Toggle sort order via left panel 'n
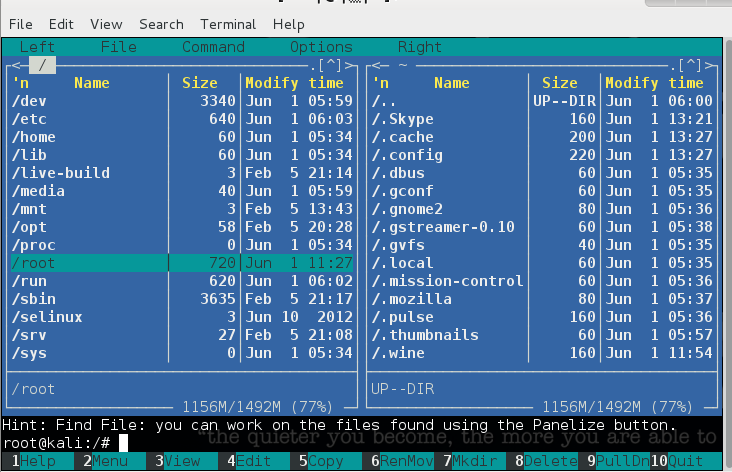The image size is (732, 472). click(x=20, y=83)
